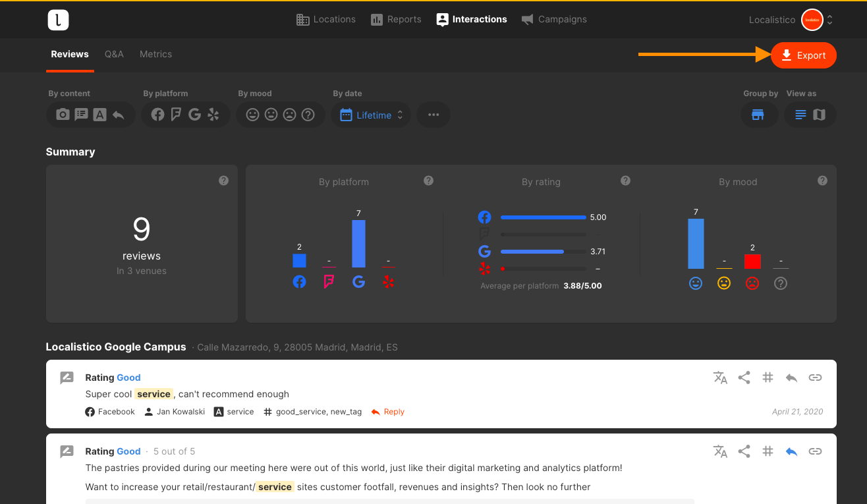
Task: Open help for By rating chart
Action: point(626,181)
